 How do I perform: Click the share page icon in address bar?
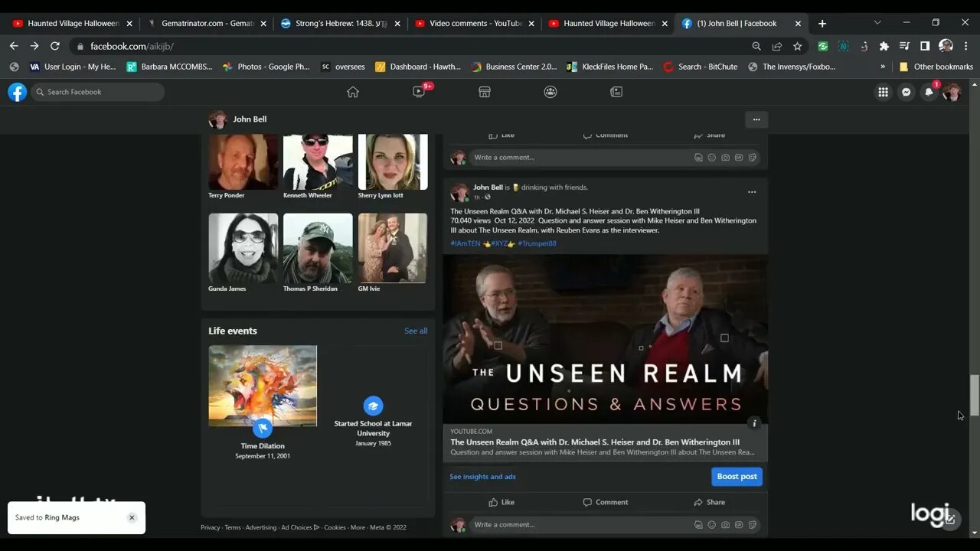777,46
